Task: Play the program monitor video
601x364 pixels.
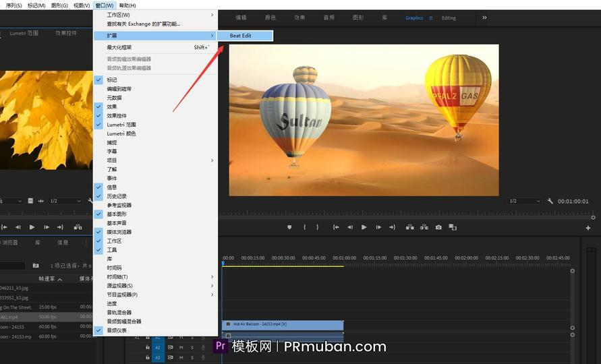Action: pos(364,227)
